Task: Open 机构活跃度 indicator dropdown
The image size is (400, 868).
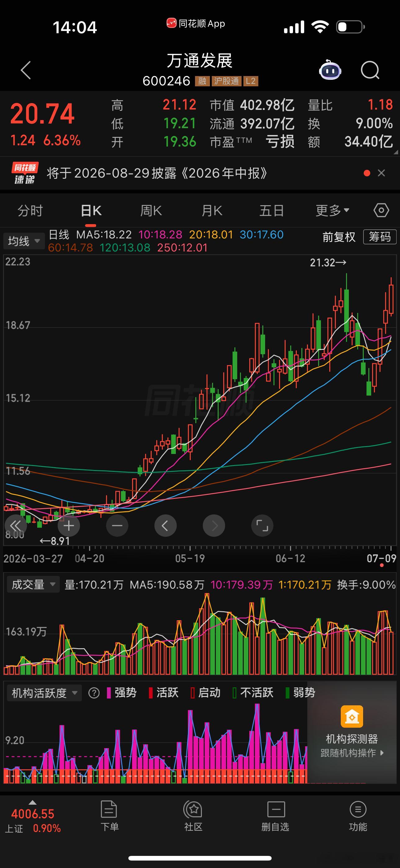Action: tap(44, 693)
